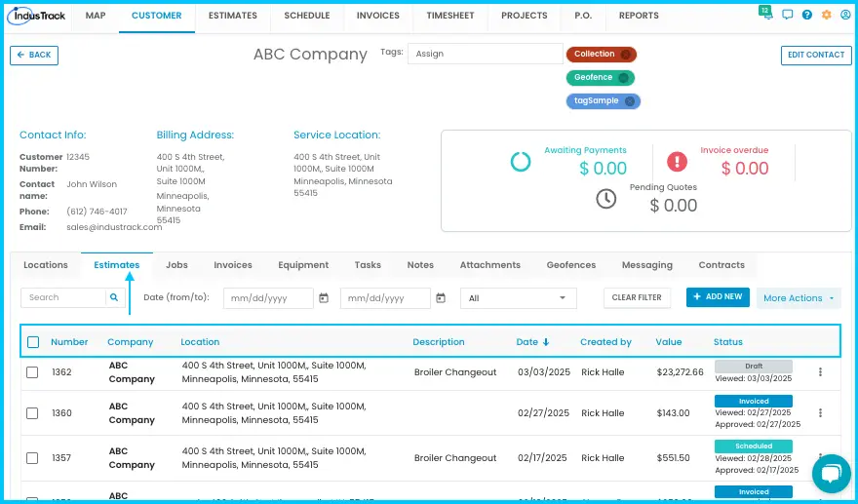Expand the More Actions dropdown
The width and height of the screenshot is (858, 504).
pos(799,298)
